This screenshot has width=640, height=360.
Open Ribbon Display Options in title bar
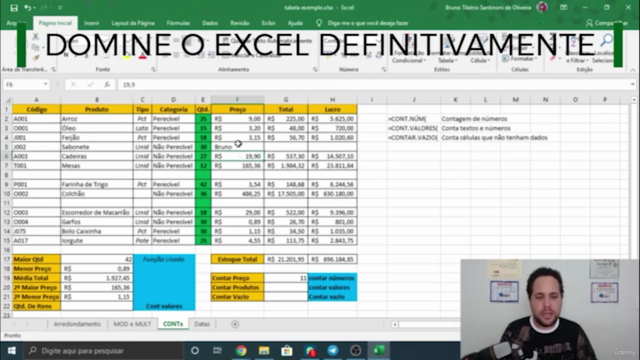[563, 8]
